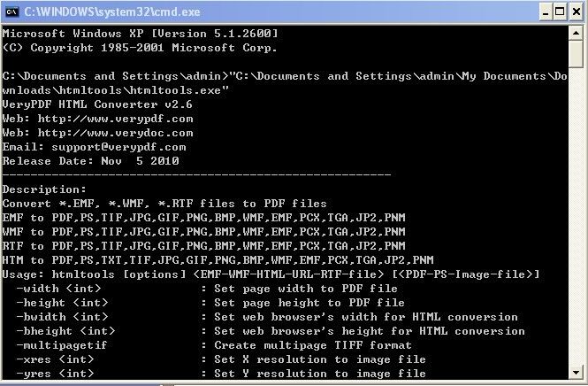Click the -multipagetif option text

62,345
